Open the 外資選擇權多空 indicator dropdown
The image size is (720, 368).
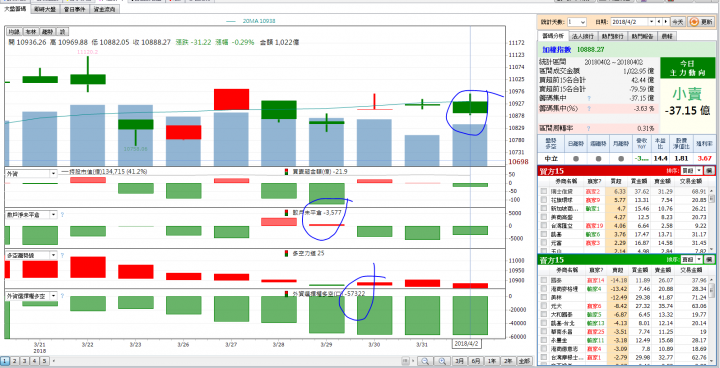(x=53, y=296)
